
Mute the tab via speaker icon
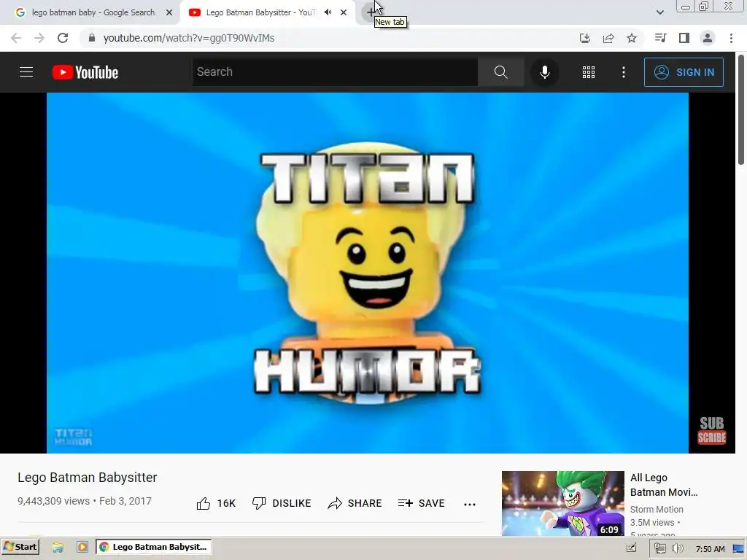coord(328,12)
